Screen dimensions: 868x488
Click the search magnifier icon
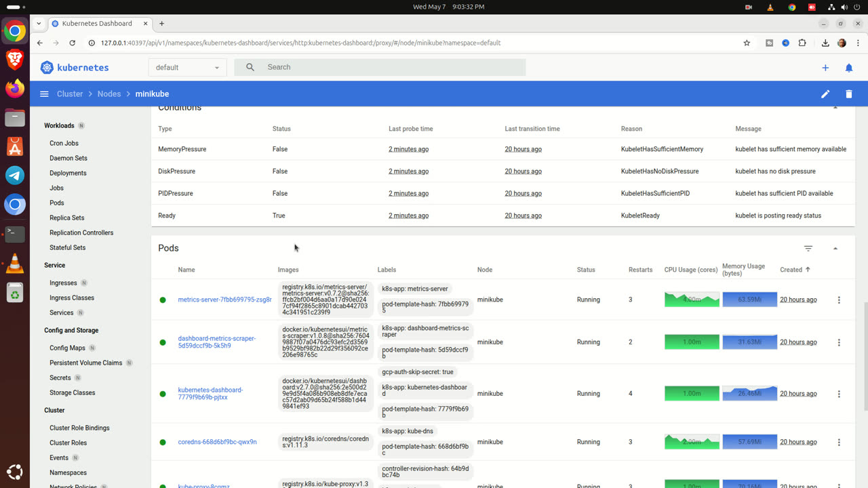250,67
